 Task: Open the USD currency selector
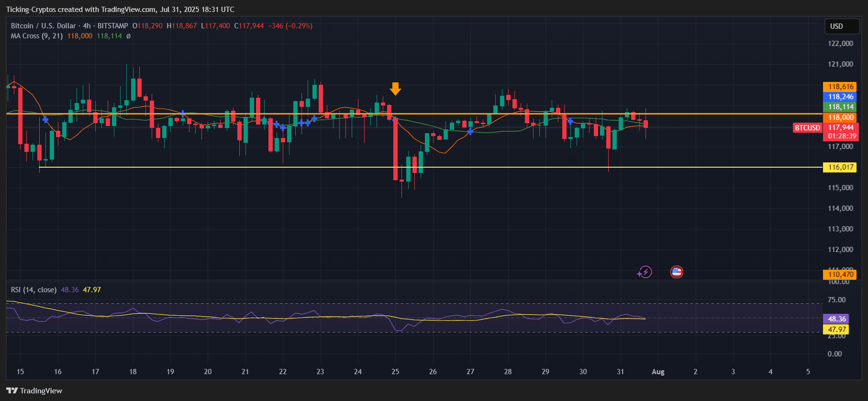[842, 26]
